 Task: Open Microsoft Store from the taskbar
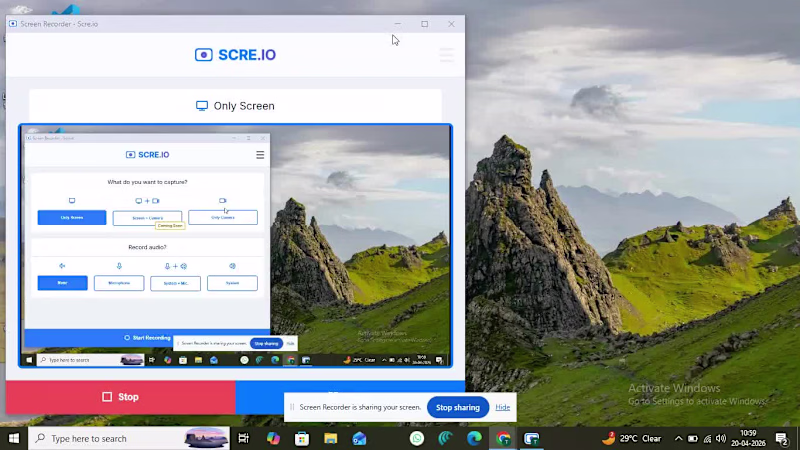[x=302, y=438]
